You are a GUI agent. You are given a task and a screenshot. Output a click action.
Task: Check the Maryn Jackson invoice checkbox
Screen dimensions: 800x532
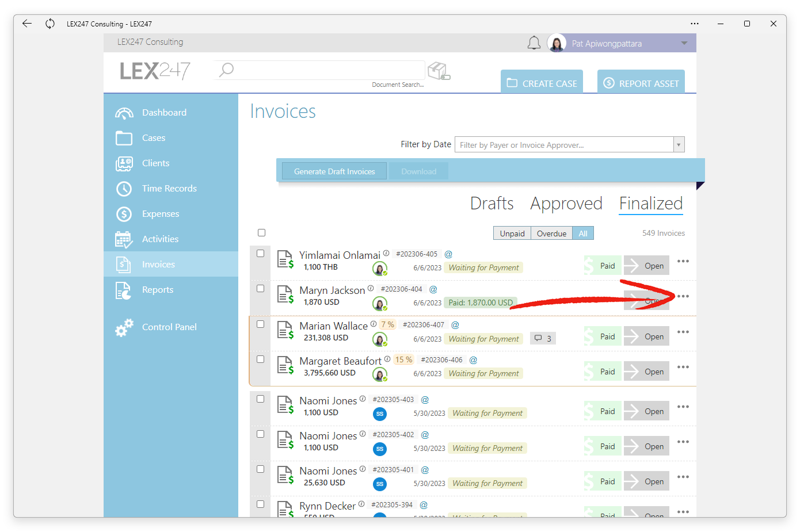pyautogui.click(x=261, y=289)
